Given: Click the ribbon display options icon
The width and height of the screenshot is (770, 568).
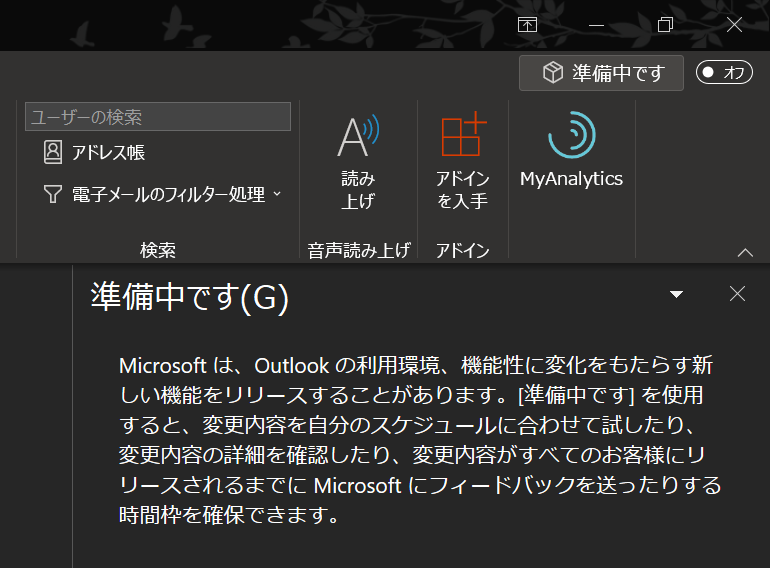Looking at the screenshot, I should 527,25.
